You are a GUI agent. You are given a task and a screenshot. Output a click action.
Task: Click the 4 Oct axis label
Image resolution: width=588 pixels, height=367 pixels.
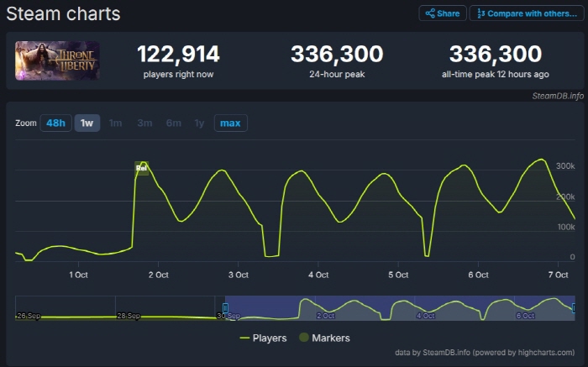click(x=318, y=275)
